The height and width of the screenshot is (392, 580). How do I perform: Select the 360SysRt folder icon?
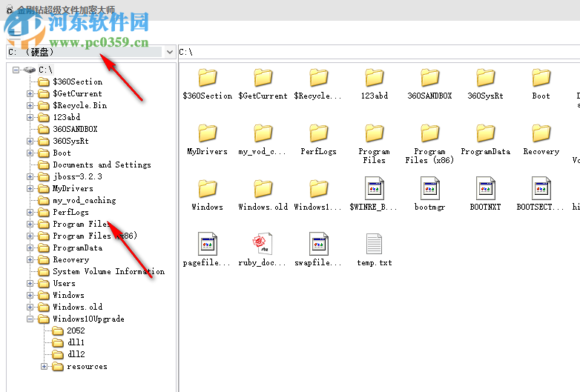485,78
